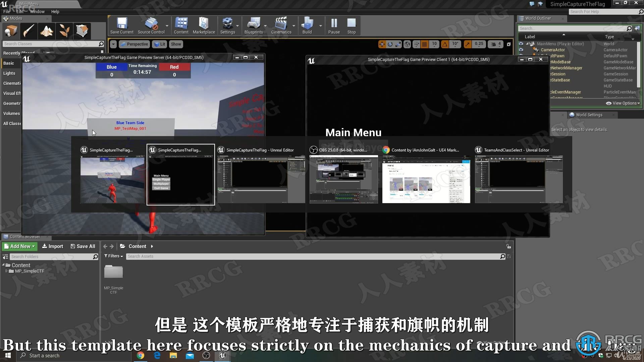Open the File menu
This screenshot has height=362, width=644.
click(x=7, y=11)
